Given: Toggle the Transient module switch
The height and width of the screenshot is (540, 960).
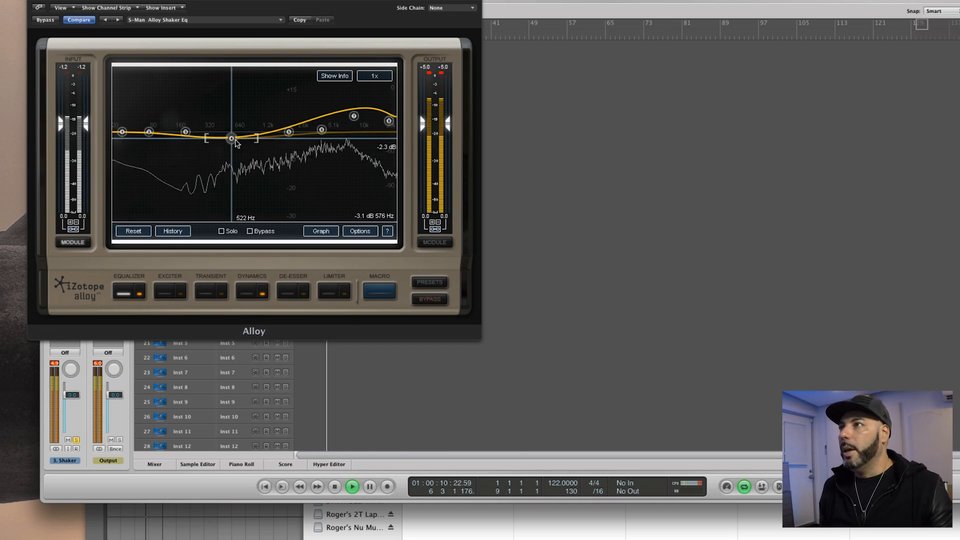Looking at the screenshot, I should click(211, 291).
